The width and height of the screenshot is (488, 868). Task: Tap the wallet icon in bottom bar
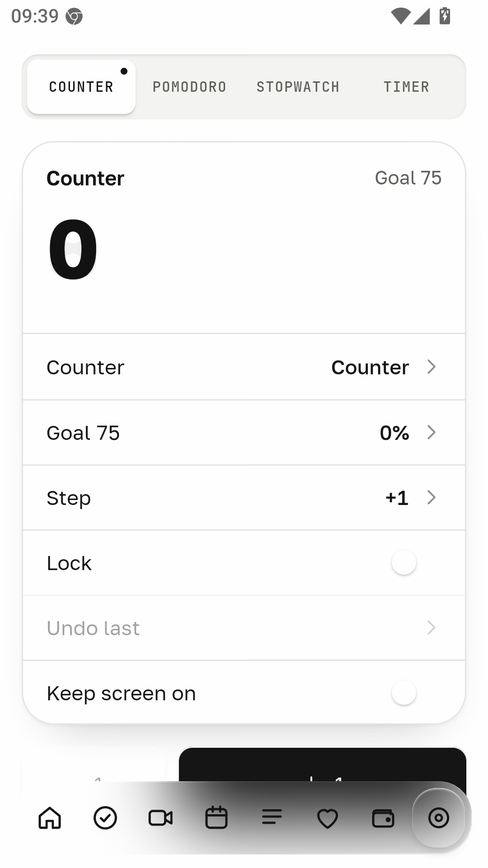(383, 818)
